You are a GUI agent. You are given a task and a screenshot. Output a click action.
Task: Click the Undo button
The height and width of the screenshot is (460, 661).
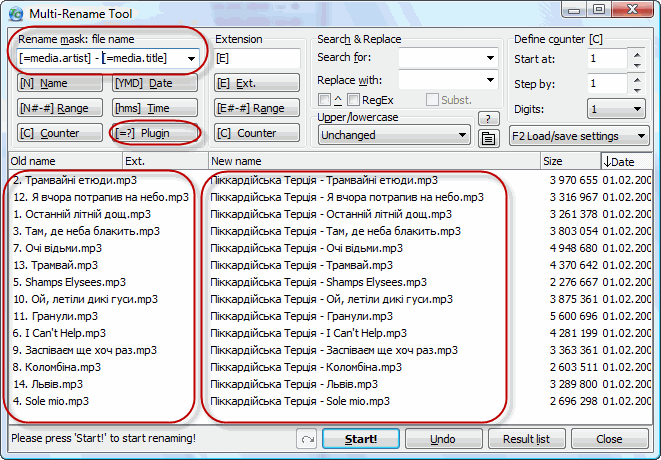443,439
